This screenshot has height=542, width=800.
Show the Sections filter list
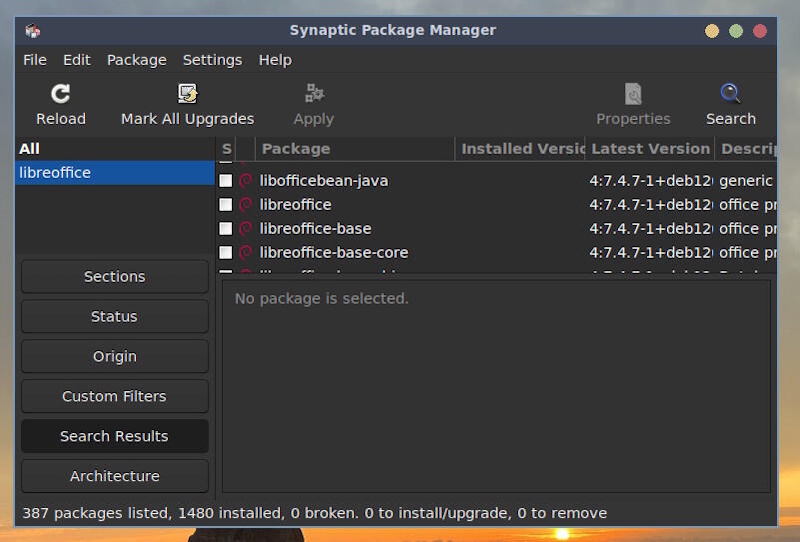pyautogui.click(x=114, y=277)
